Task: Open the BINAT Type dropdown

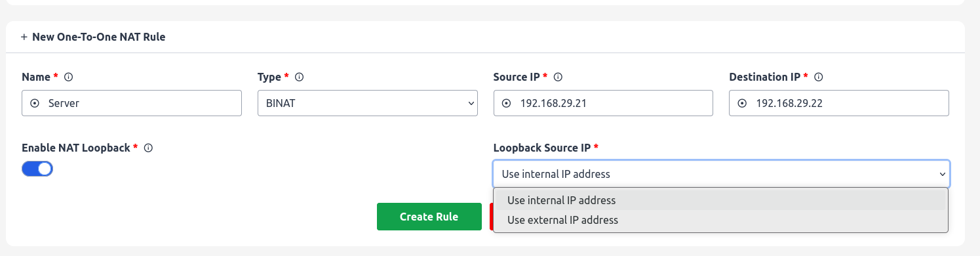Action: [367, 103]
